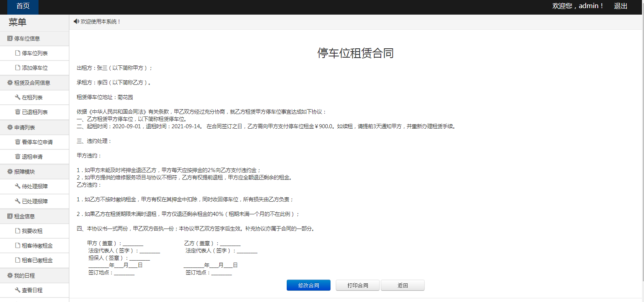The height and width of the screenshot is (302, 644).
Task: Click the file icon beside 租客已缴租金
Action: (x=18, y=260)
